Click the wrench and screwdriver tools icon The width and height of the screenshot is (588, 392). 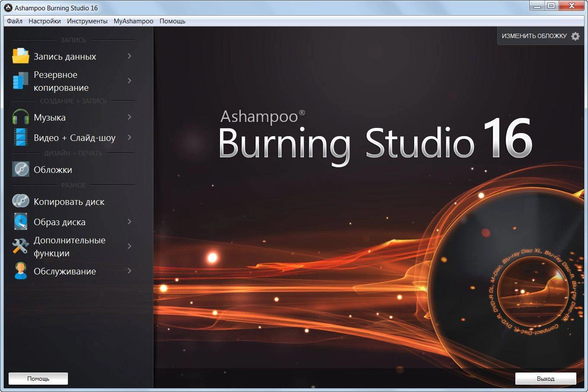[x=20, y=246]
